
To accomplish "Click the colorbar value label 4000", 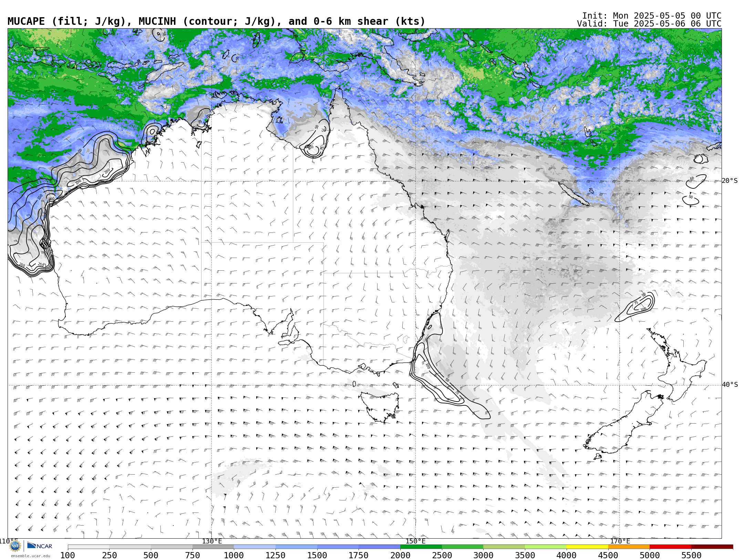I will pos(567,555).
